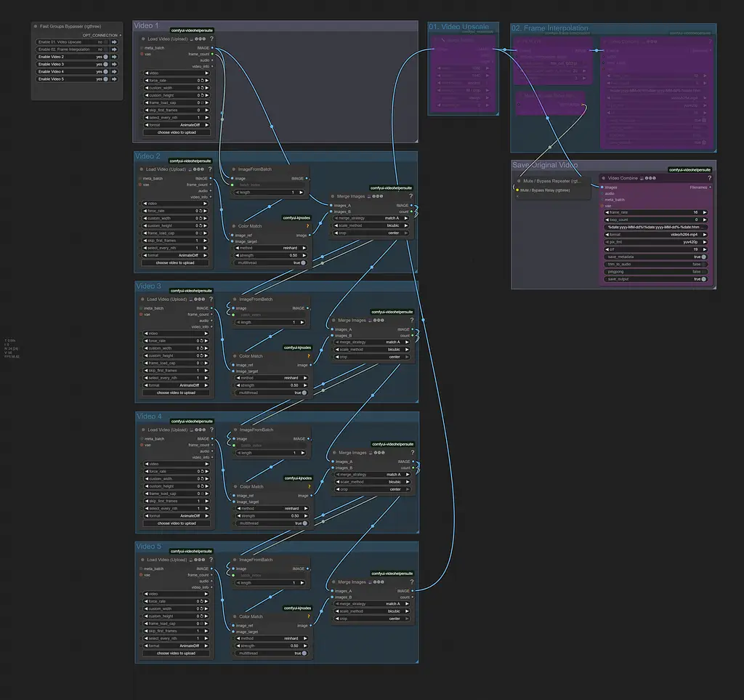This screenshot has width=744, height=700.
Task: Toggle Enable Video 5 switch
Action: coord(106,79)
